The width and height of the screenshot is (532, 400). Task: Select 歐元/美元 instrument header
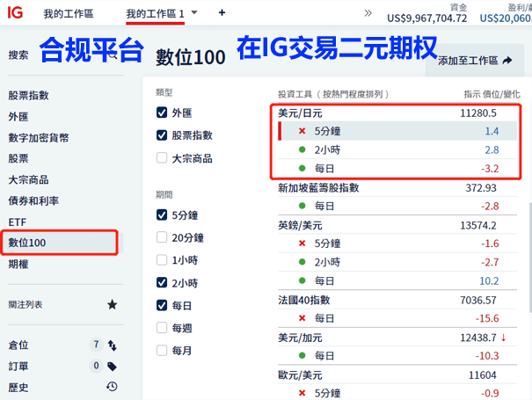coord(397,375)
